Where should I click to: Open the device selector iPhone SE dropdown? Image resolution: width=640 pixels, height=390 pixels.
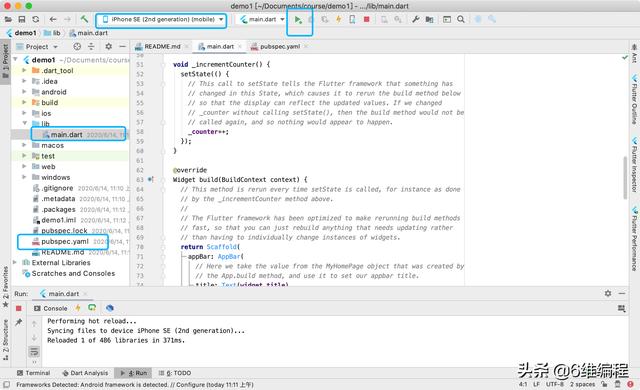tap(162, 19)
